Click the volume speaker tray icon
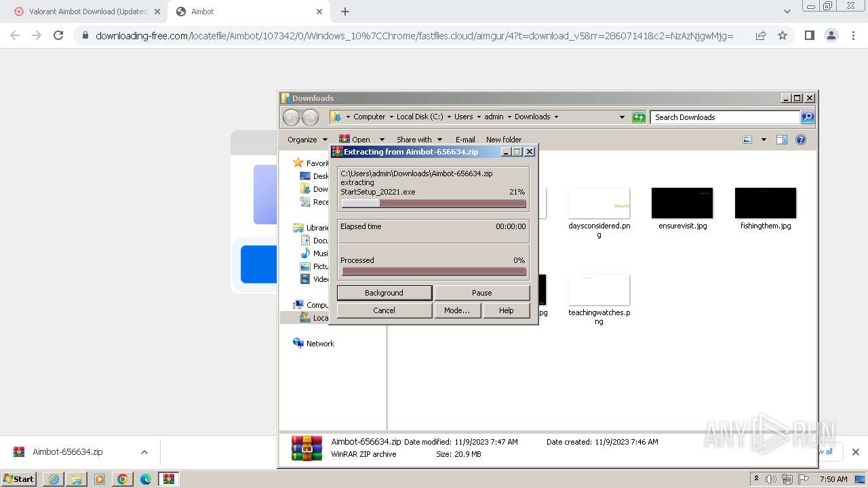 [x=772, y=479]
